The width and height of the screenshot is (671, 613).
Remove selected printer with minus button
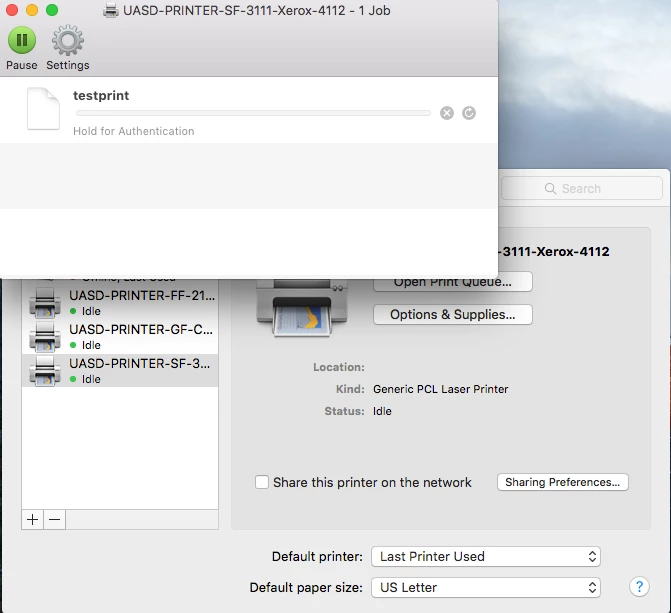point(54,520)
